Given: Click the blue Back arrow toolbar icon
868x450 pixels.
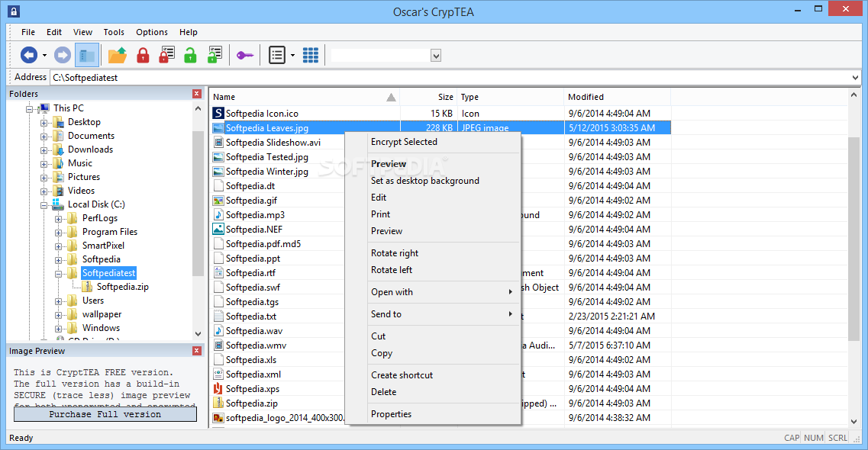Looking at the screenshot, I should (x=29, y=55).
